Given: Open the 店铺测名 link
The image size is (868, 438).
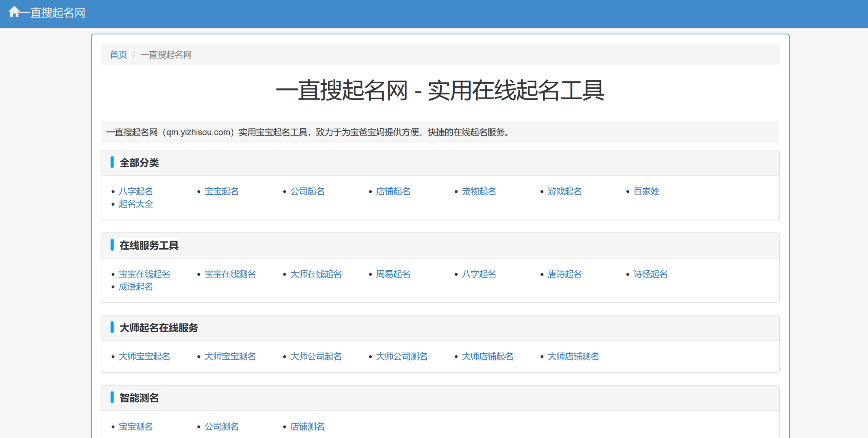Looking at the screenshot, I should (308, 426).
